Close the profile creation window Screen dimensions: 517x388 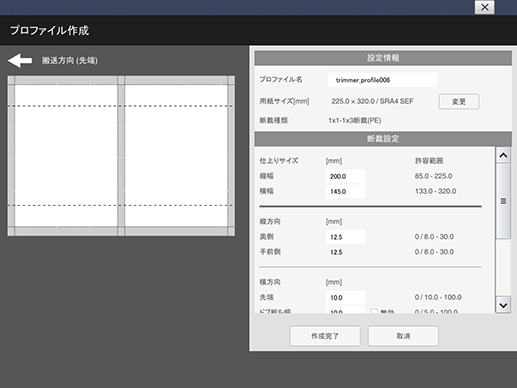pos(484,7)
